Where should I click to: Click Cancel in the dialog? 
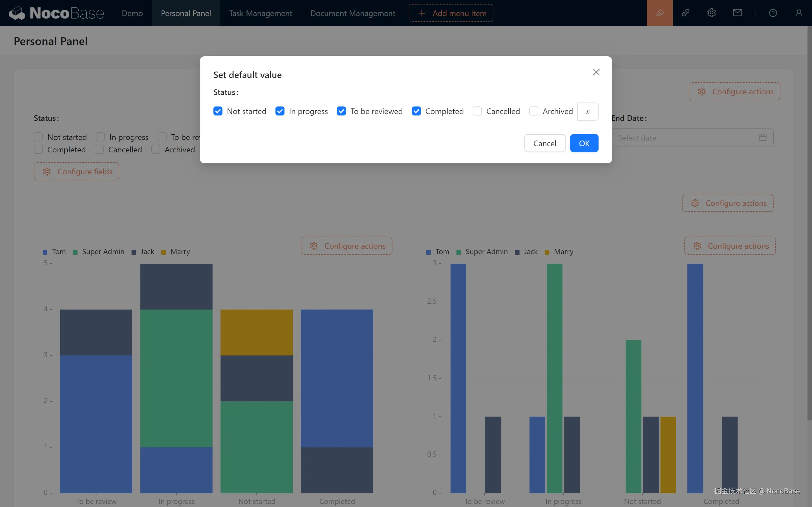click(545, 143)
